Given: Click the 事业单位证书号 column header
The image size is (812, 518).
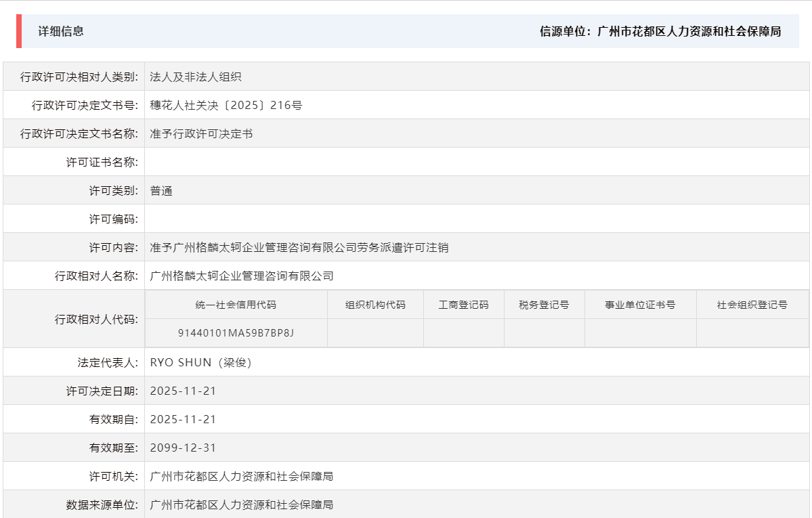Looking at the screenshot, I should click(639, 304).
